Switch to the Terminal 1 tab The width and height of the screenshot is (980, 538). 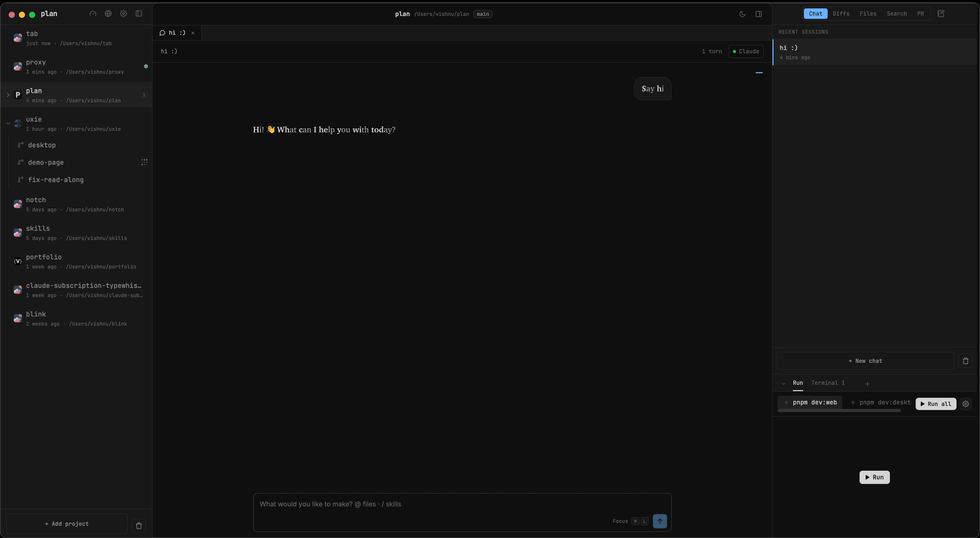tap(828, 383)
